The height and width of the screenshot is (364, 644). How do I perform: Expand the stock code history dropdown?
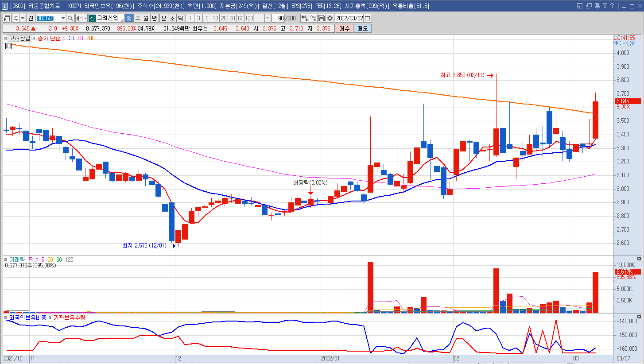click(63, 18)
